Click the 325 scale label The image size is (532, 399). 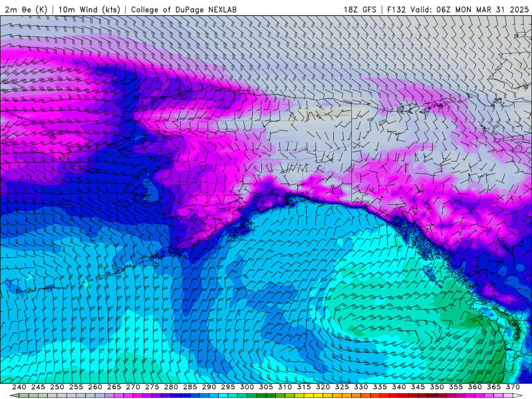[342, 387]
